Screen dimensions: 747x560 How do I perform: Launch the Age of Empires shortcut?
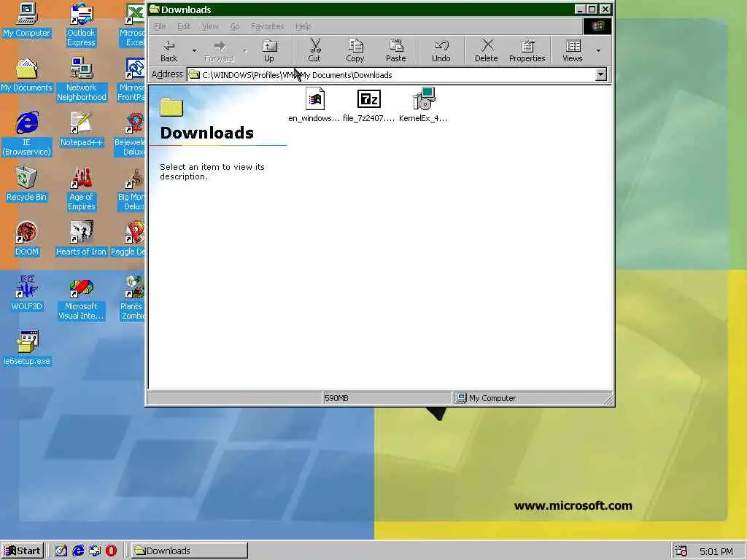click(x=82, y=189)
